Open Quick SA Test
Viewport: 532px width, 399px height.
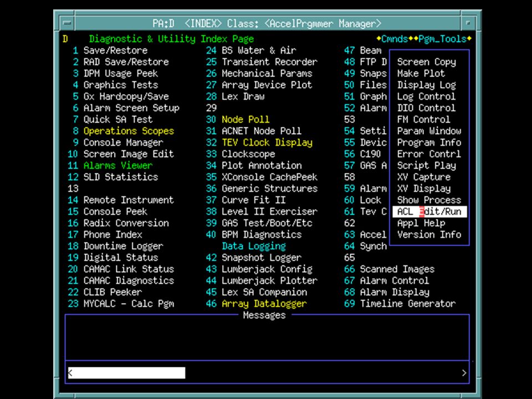[x=118, y=120]
